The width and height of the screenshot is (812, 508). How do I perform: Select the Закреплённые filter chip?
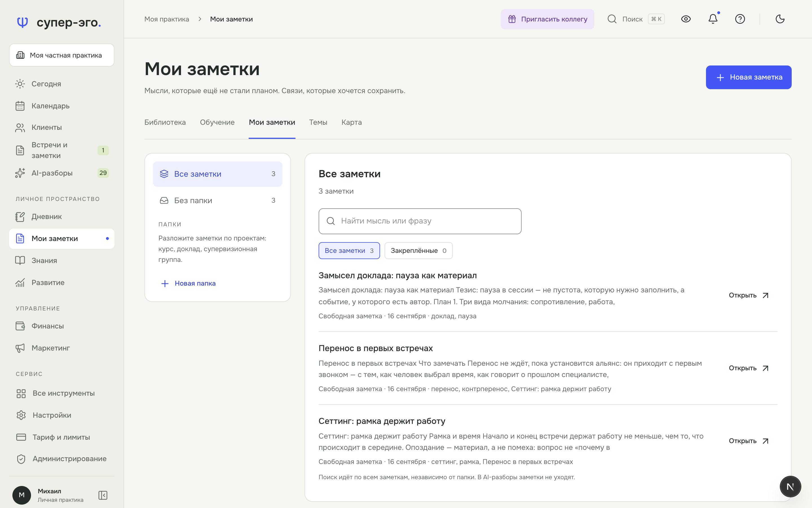click(x=418, y=251)
